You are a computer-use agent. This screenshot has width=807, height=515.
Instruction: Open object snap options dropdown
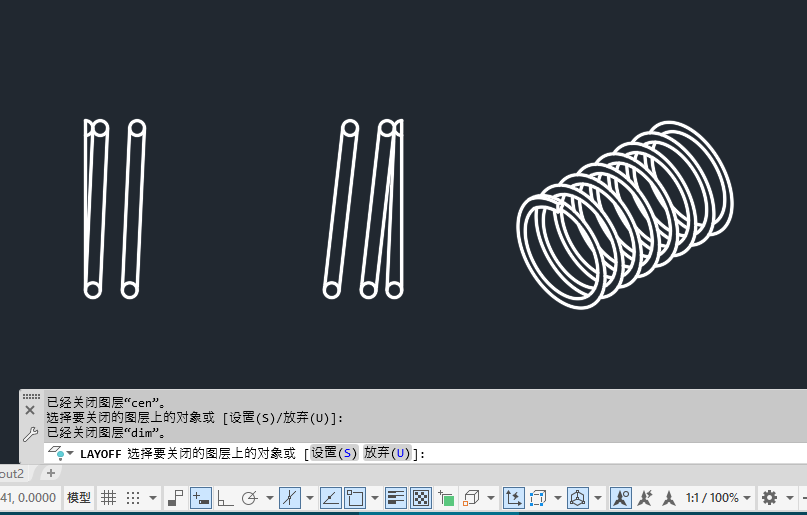click(x=375, y=498)
